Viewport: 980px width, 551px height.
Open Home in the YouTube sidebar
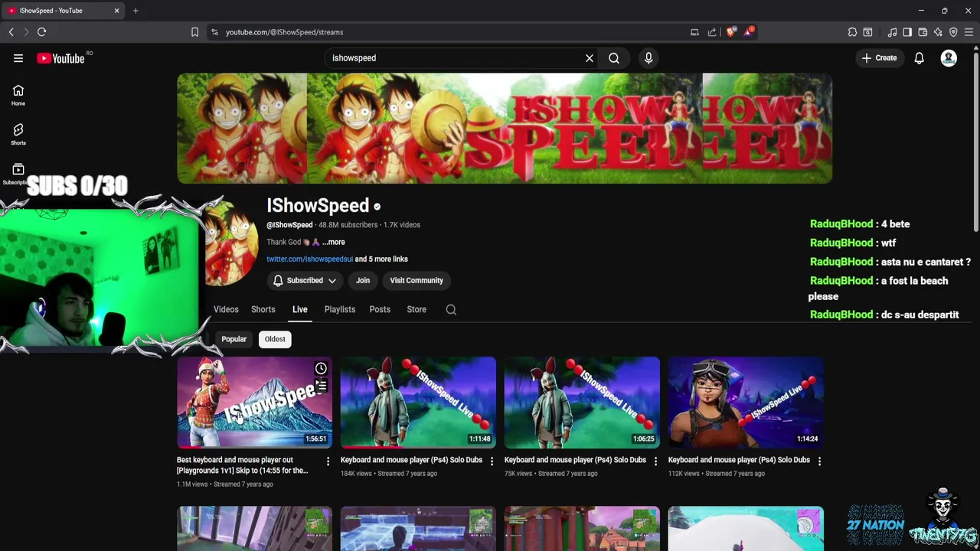point(18,95)
